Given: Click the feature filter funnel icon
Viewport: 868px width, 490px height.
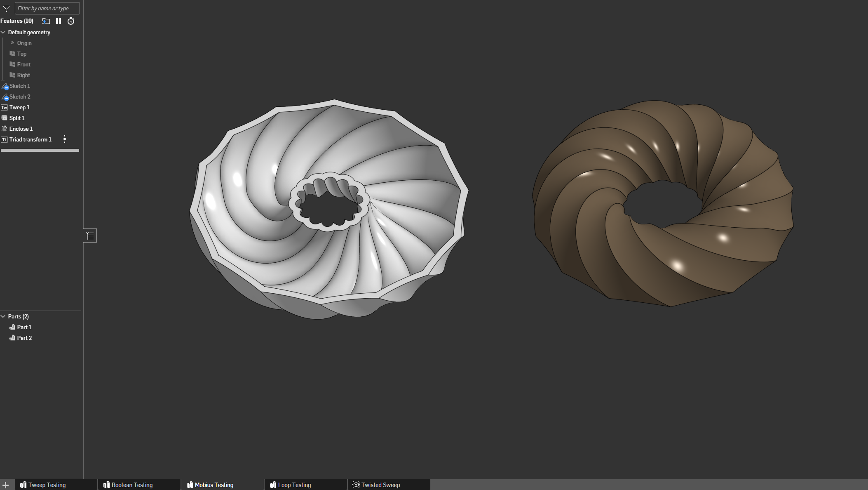Looking at the screenshot, I should pyautogui.click(x=6, y=9).
